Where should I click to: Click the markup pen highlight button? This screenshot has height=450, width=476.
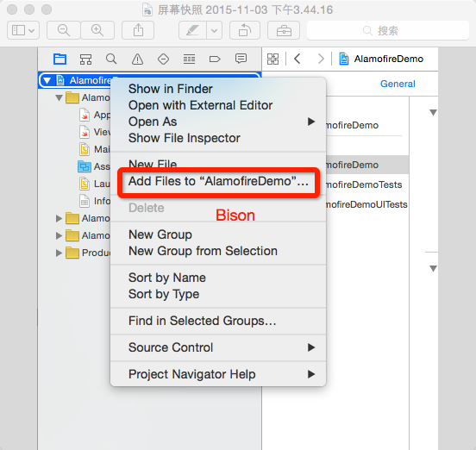pyautogui.click(x=193, y=30)
